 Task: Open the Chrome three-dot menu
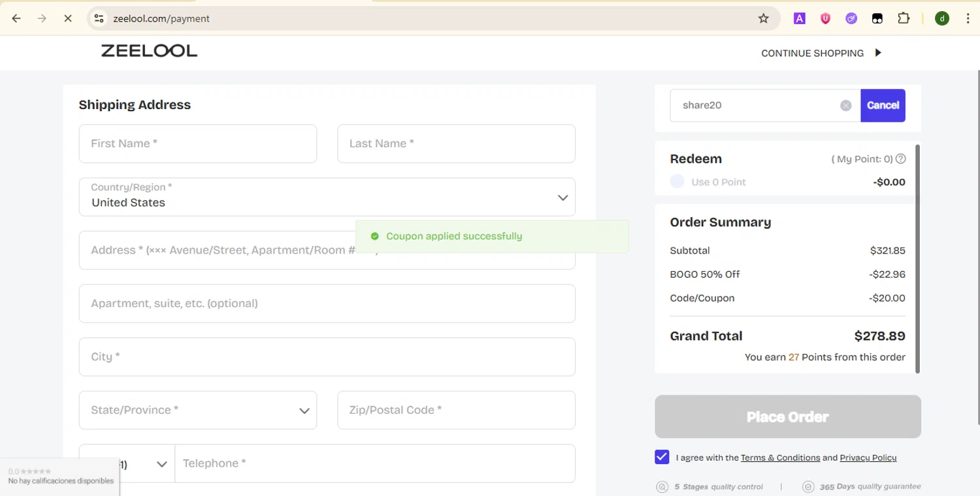pyautogui.click(x=968, y=18)
